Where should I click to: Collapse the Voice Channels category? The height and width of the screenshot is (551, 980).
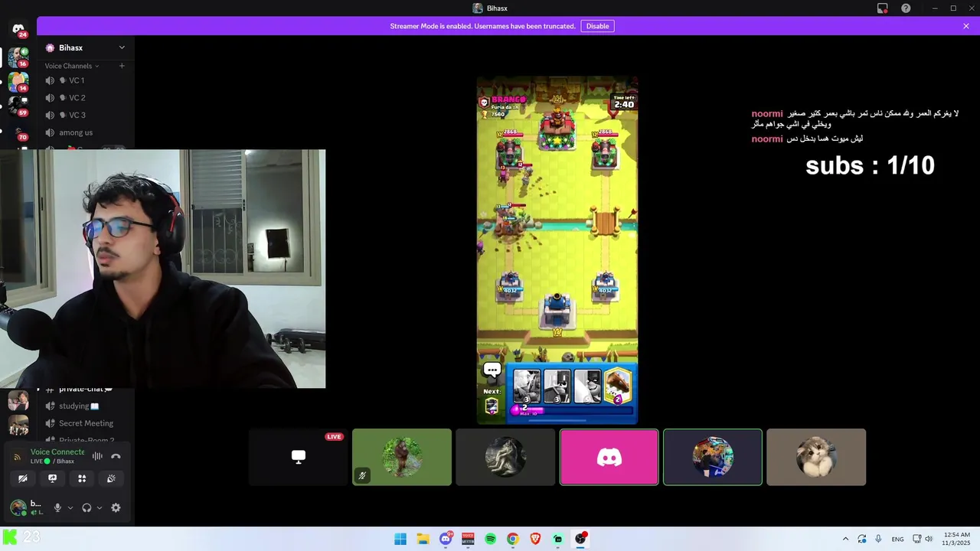tap(71, 66)
